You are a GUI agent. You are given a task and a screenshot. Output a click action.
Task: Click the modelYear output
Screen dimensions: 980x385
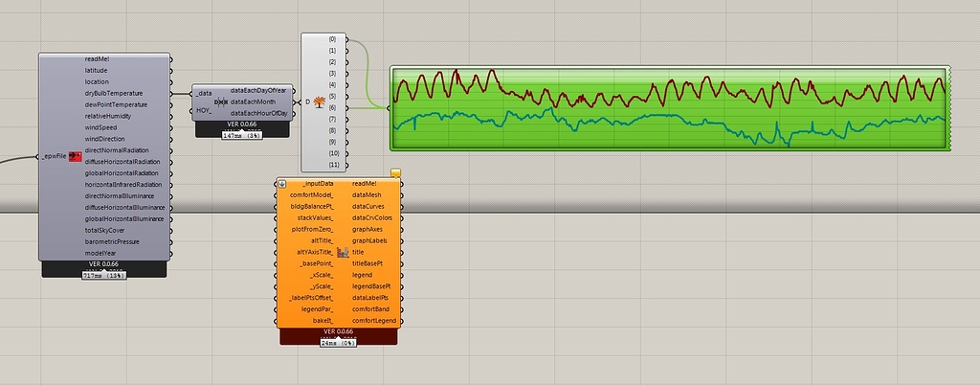coord(100,253)
